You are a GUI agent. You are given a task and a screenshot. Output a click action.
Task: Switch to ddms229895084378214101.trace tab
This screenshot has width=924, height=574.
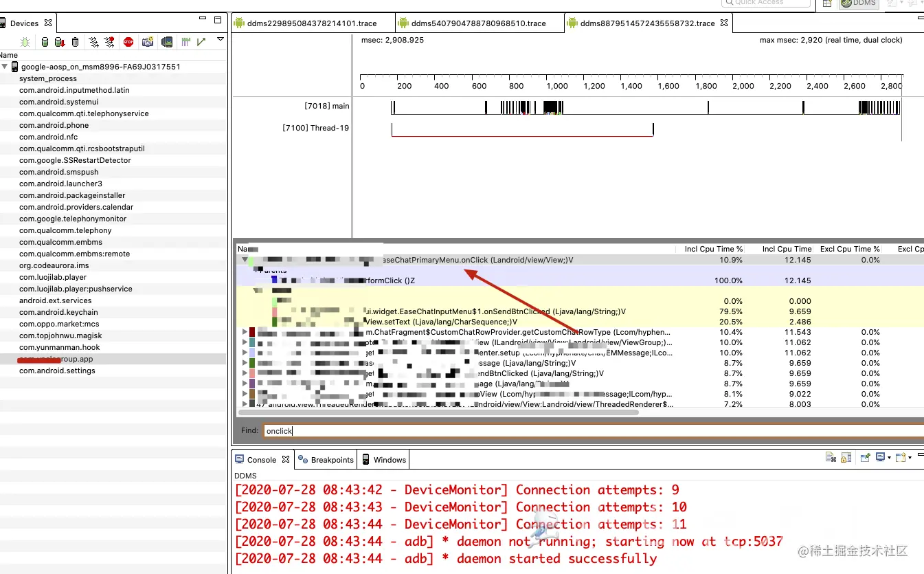313,23
